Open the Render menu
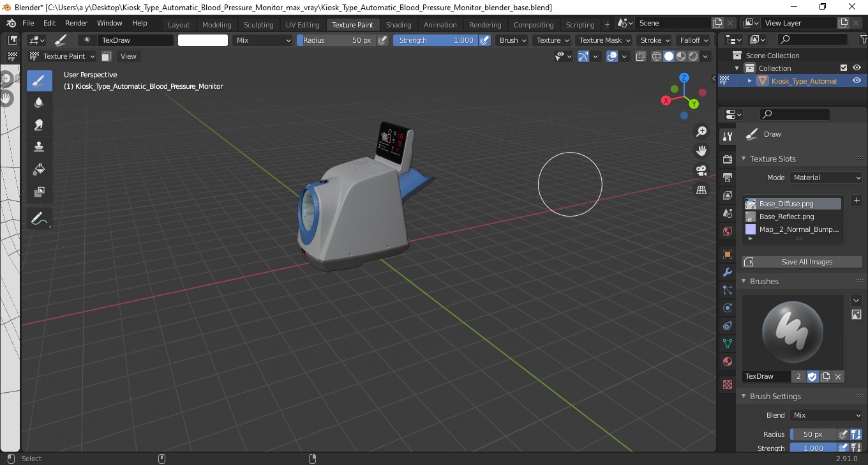The image size is (868, 465). pyautogui.click(x=77, y=23)
